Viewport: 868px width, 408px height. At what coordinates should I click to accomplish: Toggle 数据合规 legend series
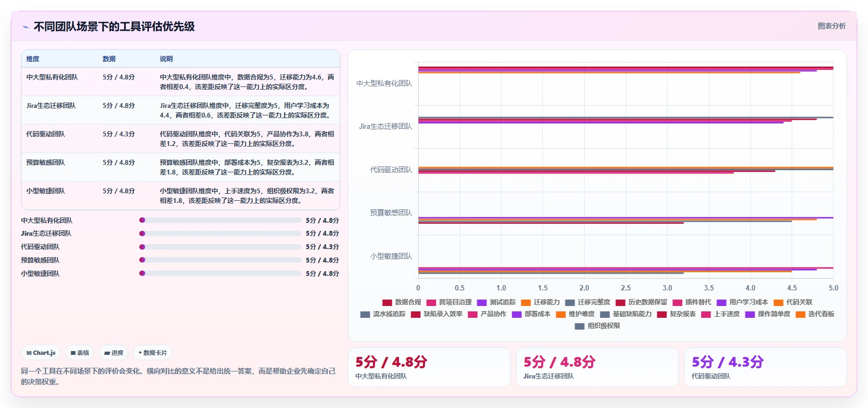click(x=401, y=302)
